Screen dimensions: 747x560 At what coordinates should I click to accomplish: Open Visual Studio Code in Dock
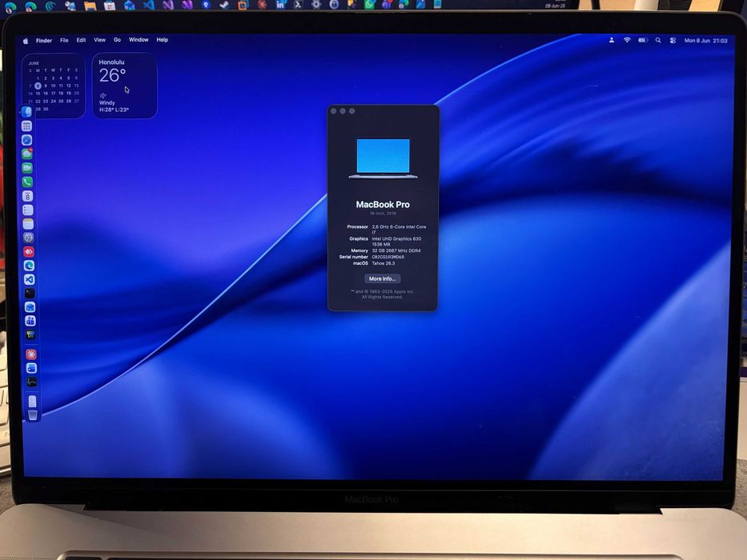point(29,279)
